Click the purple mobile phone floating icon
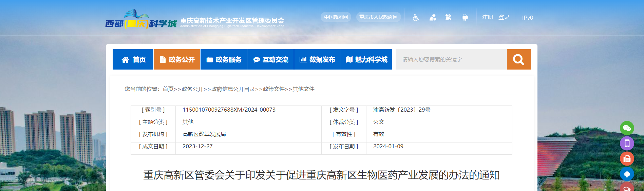Viewport: 644px width, 191px height. (x=627, y=143)
